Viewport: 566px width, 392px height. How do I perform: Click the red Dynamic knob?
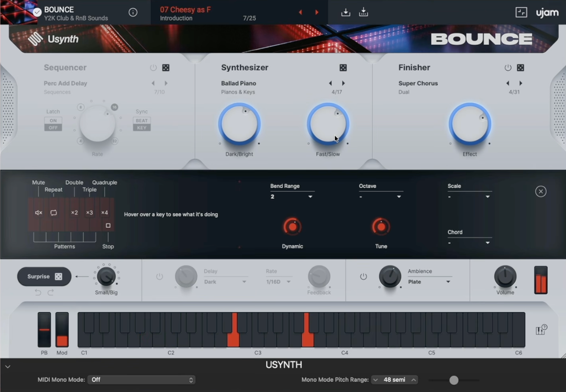[x=292, y=227]
